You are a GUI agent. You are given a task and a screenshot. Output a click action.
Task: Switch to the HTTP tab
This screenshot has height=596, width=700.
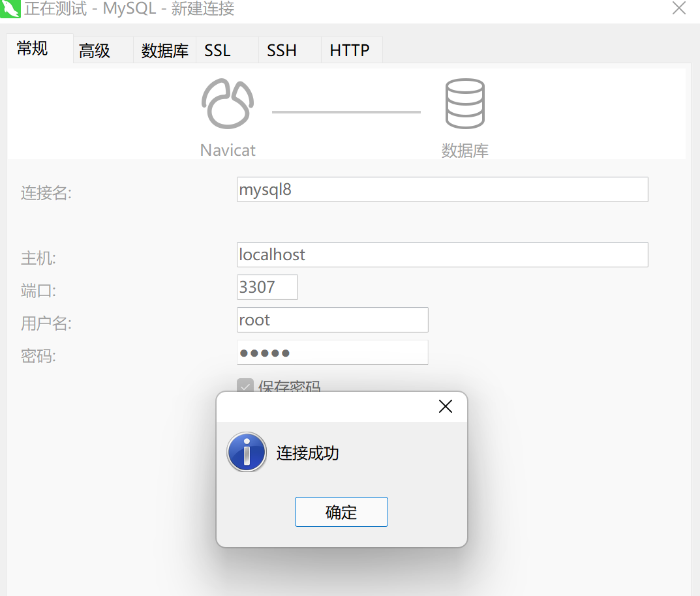coord(352,50)
